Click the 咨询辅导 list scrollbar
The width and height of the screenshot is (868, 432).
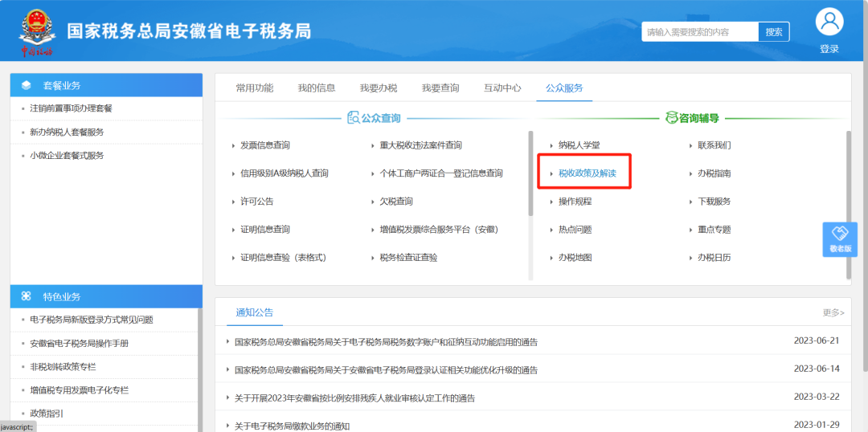(x=849, y=205)
